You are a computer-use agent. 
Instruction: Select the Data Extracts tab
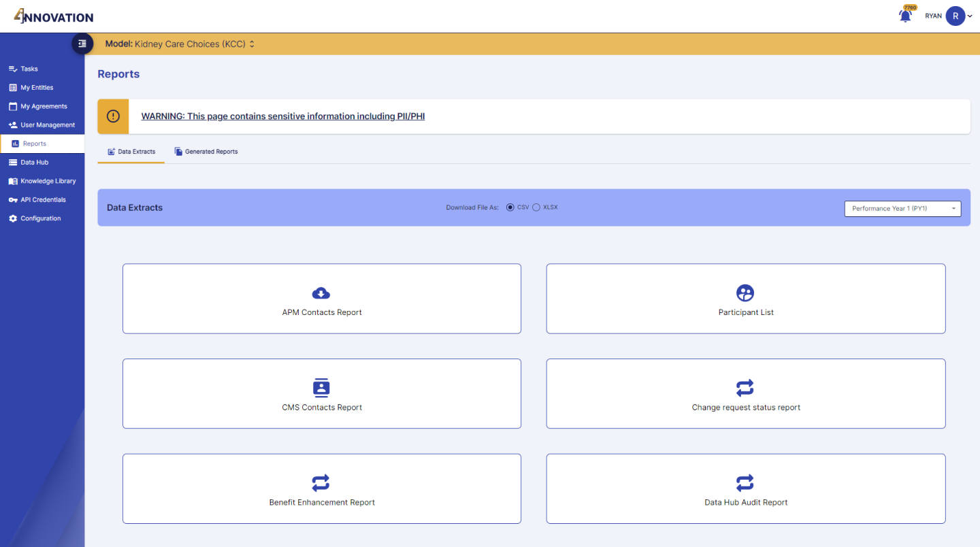tap(131, 152)
